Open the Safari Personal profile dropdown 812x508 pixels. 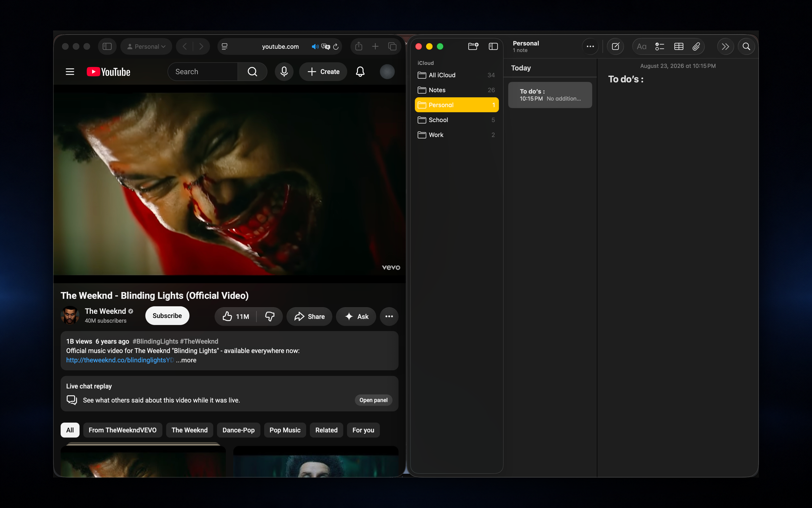coord(146,46)
